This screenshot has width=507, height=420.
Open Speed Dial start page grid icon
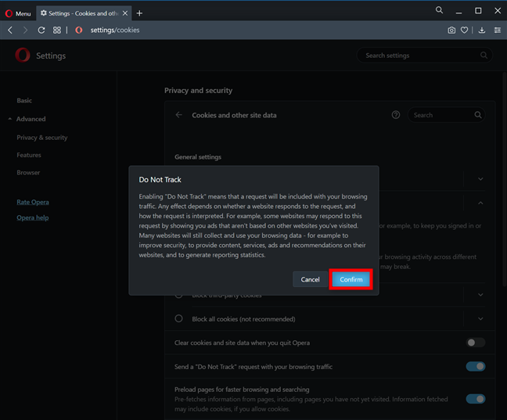coord(57,30)
